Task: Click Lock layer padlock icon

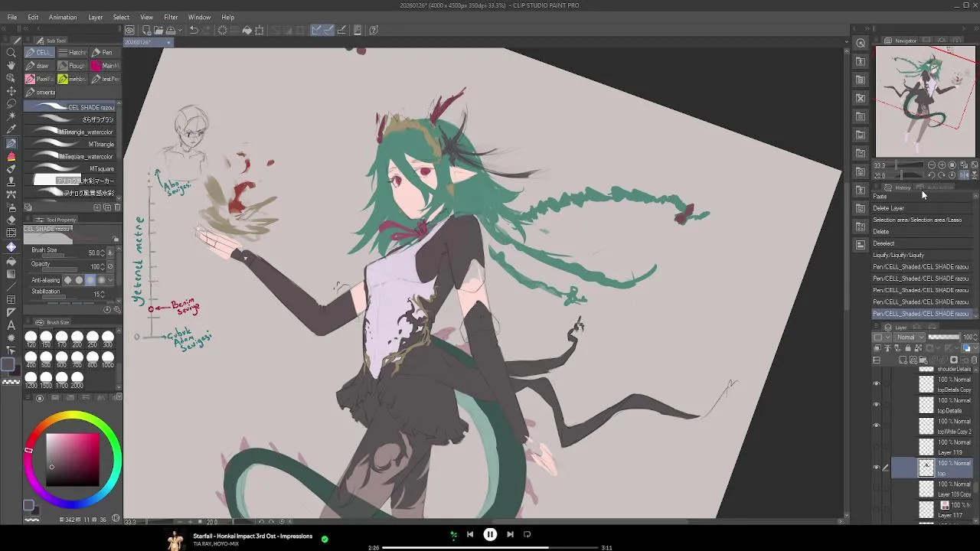Action: 906,348
